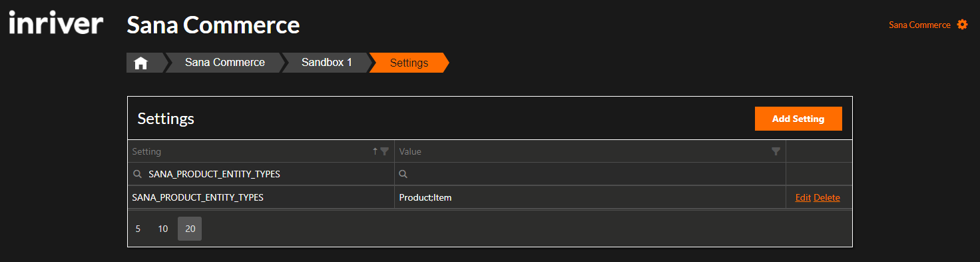Image resolution: width=980 pixels, height=262 pixels.
Task: Set page size to 10 rows
Action: pos(162,229)
